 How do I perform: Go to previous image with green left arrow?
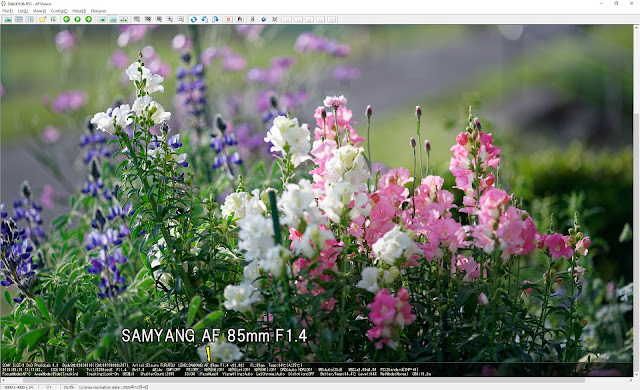pos(67,19)
